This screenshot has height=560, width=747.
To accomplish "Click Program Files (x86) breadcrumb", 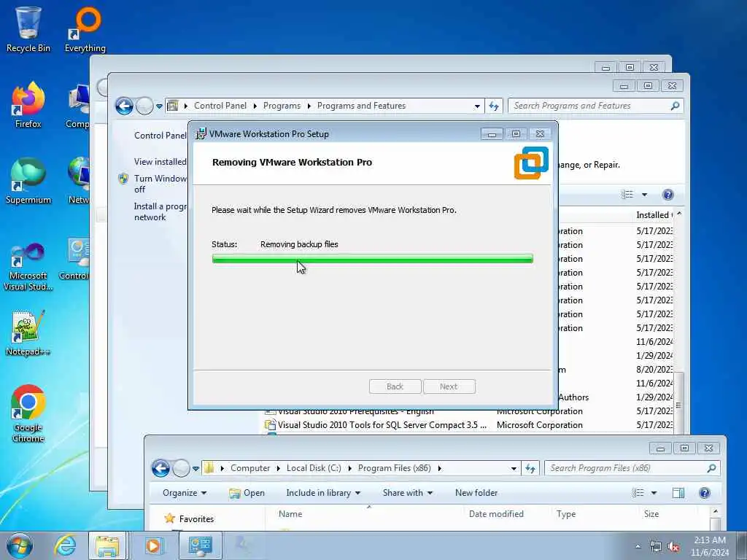I will tap(395, 468).
